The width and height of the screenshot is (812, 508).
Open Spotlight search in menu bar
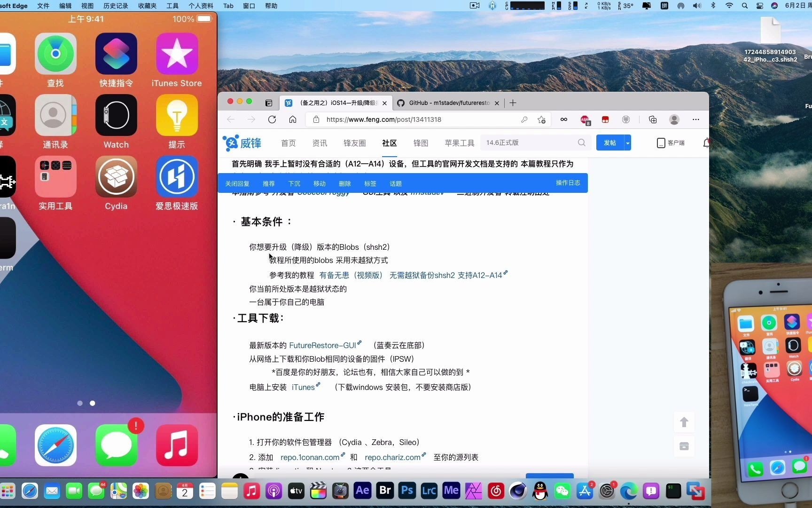pyautogui.click(x=744, y=6)
